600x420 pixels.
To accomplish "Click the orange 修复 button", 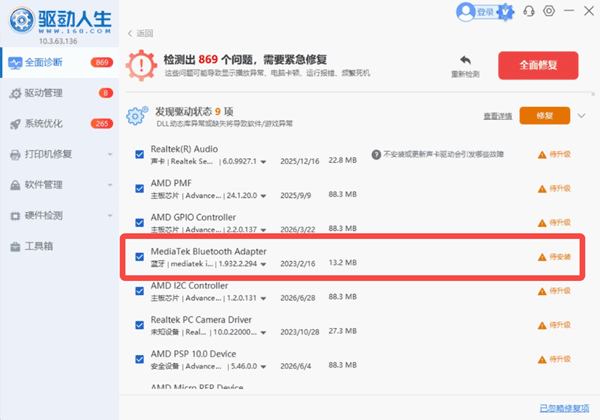I will pos(545,116).
